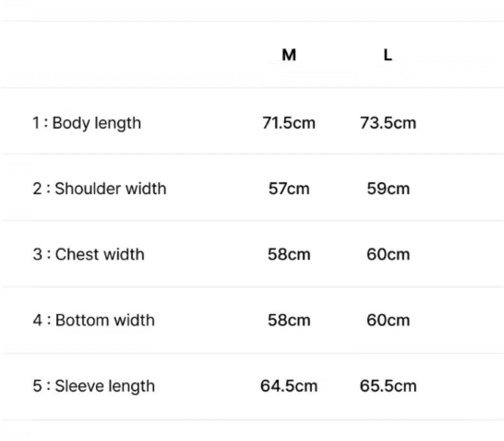Select the M size column header

pyautogui.click(x=289, y=55)
